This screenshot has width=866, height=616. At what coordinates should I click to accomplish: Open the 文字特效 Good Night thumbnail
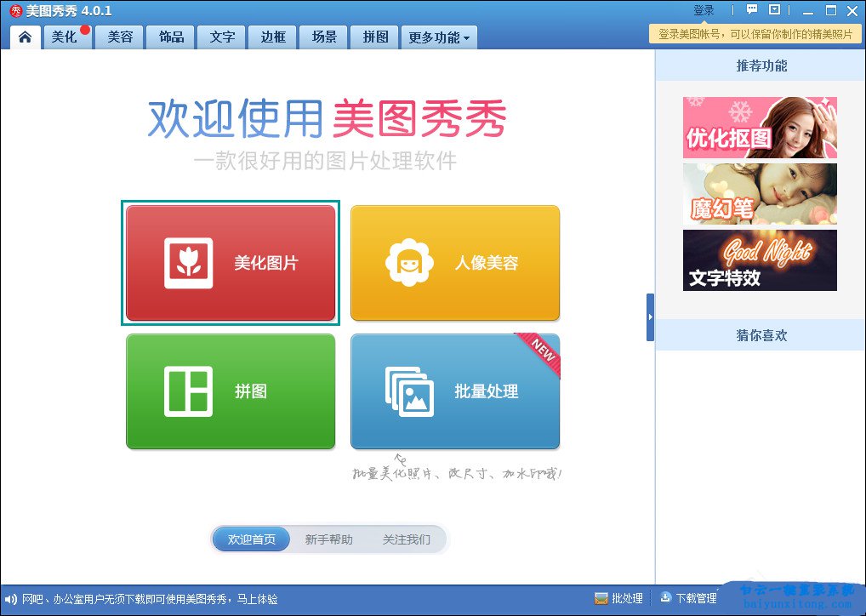tap(760, 260)
